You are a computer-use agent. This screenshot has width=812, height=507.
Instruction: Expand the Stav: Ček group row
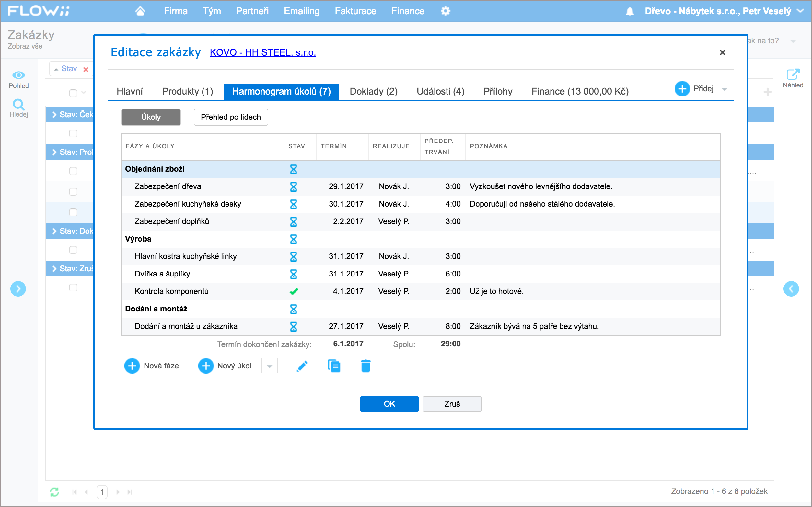point(55,114)
